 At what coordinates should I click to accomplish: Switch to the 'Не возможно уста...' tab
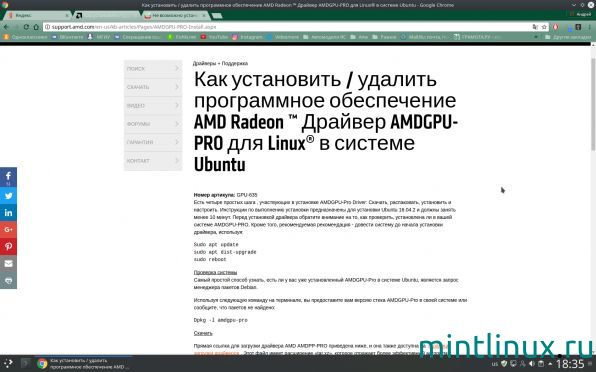[x=175, y=15]
